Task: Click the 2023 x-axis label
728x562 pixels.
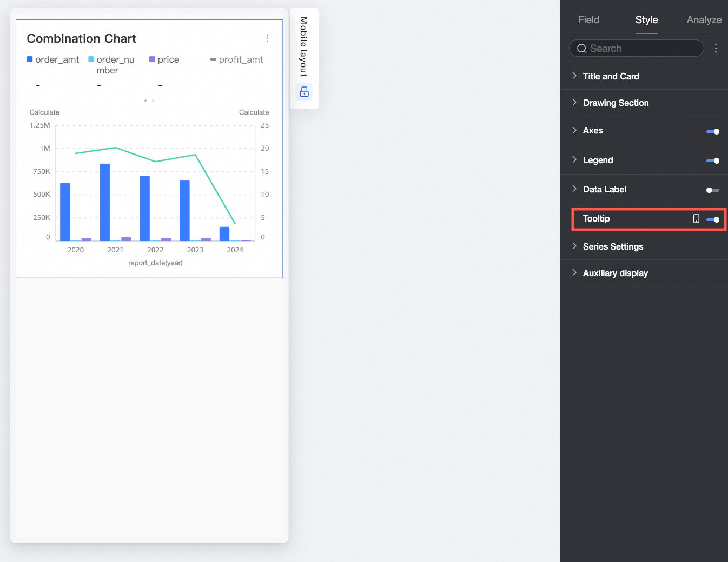Action: (x=195, y=250)
